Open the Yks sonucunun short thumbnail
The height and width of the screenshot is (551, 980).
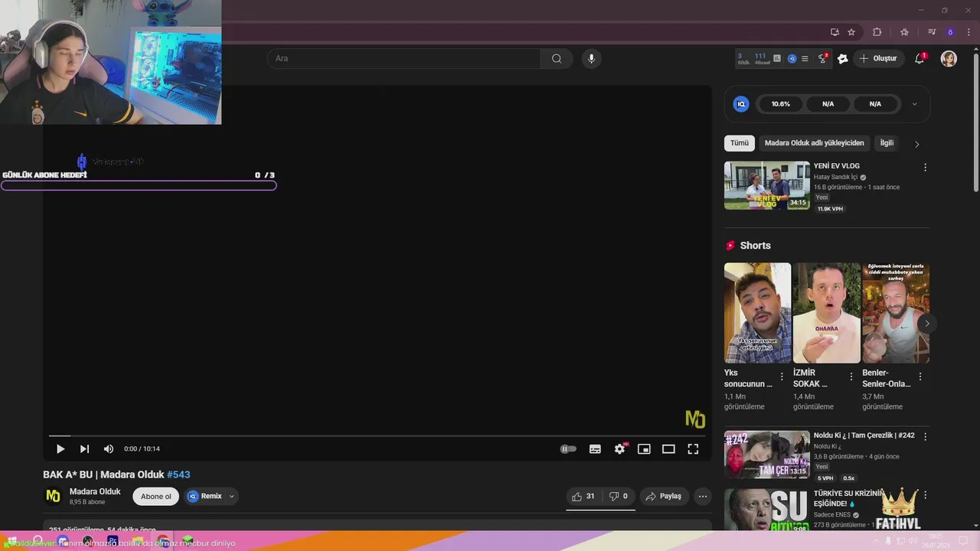coord(758,313)
